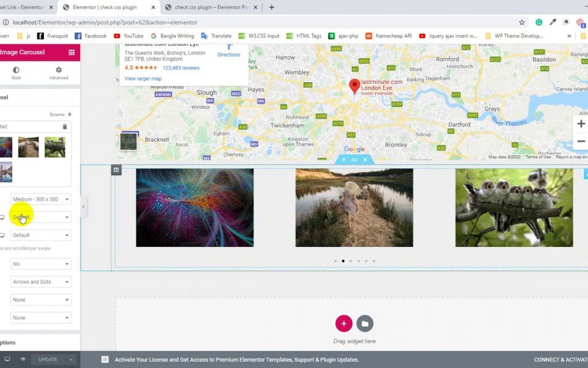Click the map's add marker plus icon

click(343, 160)
